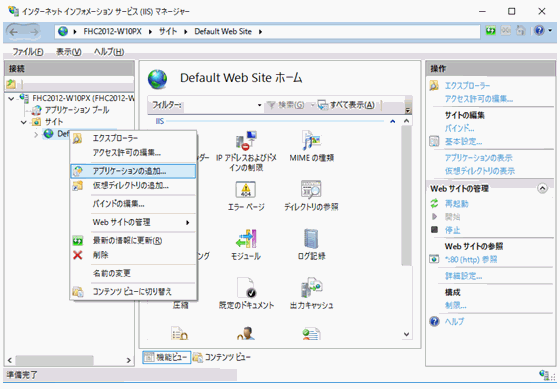Click the feature list scroll down arrow
Image resolution: width=560 pixels, height=389 pixels.
(x=406, y=334)
